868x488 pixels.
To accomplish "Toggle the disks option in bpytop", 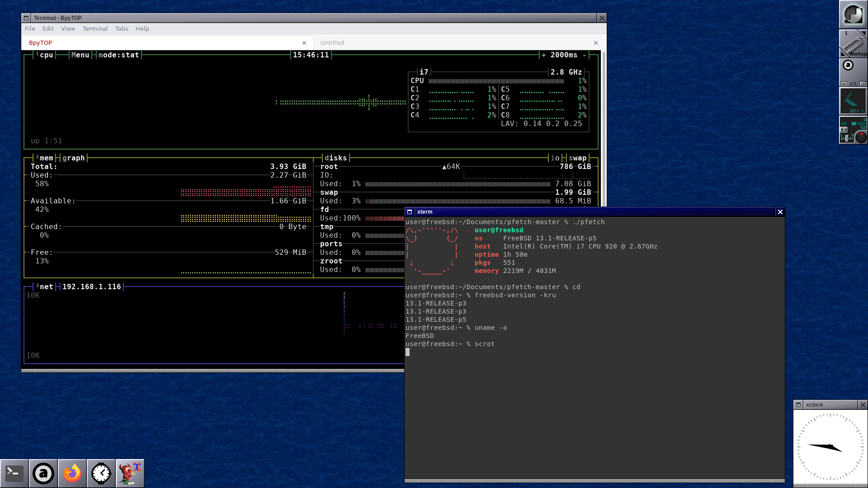I will pyautogui.click(x=336, y=158).
